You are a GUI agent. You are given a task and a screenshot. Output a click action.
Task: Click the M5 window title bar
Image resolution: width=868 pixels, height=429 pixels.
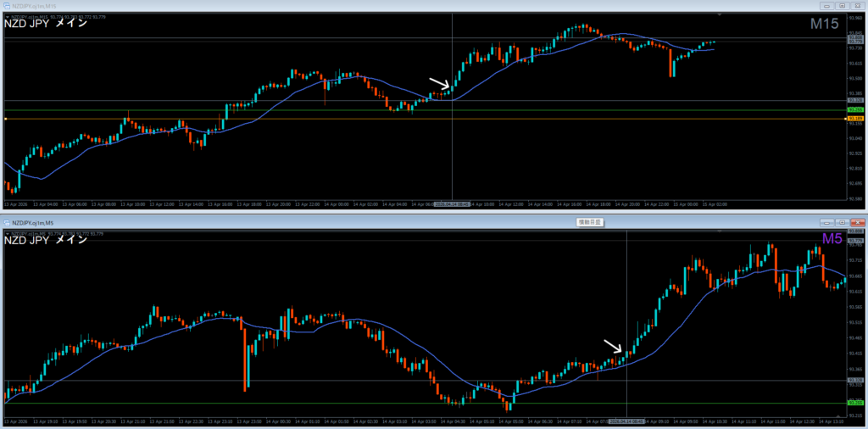339,221
